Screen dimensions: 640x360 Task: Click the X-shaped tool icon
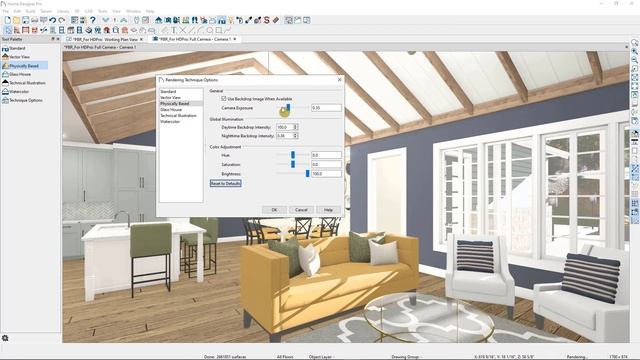tap(182, 30)
